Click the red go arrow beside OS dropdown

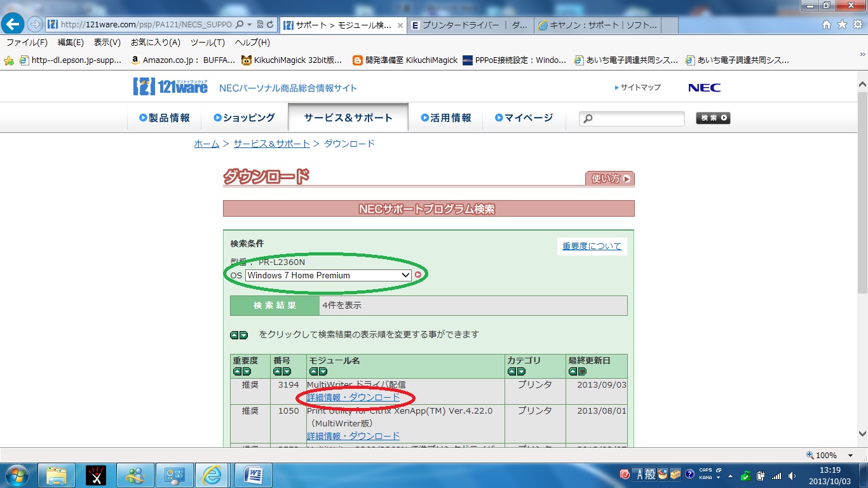pyautogui.click(x=418, y=275)
